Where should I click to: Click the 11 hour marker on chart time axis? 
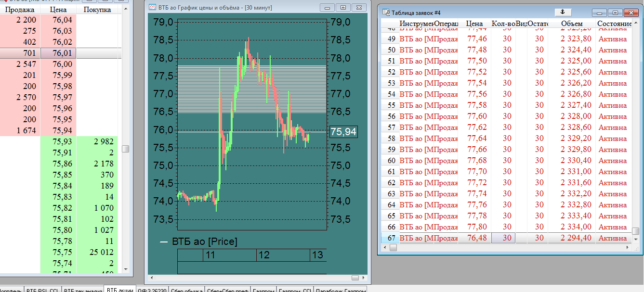[x=210, y=255]
